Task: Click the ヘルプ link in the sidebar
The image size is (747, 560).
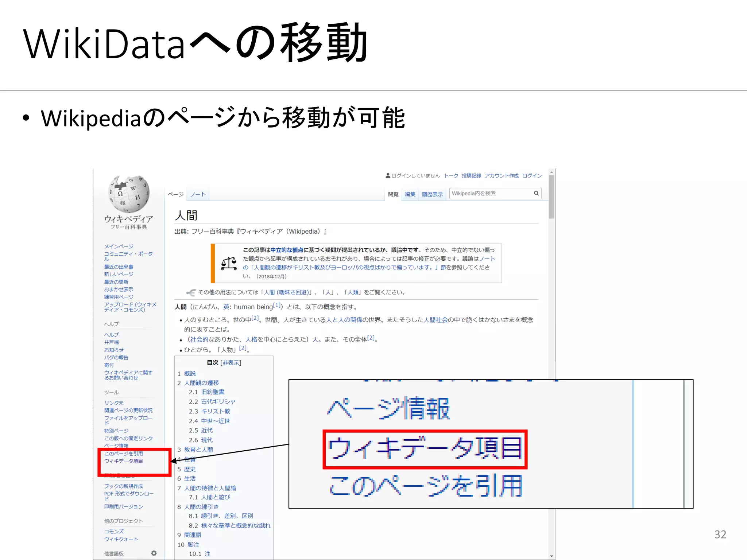Action: pos(112,335)
